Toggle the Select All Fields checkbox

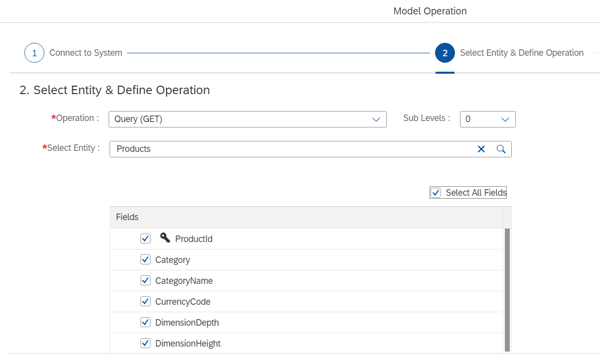tap(436, 193)
